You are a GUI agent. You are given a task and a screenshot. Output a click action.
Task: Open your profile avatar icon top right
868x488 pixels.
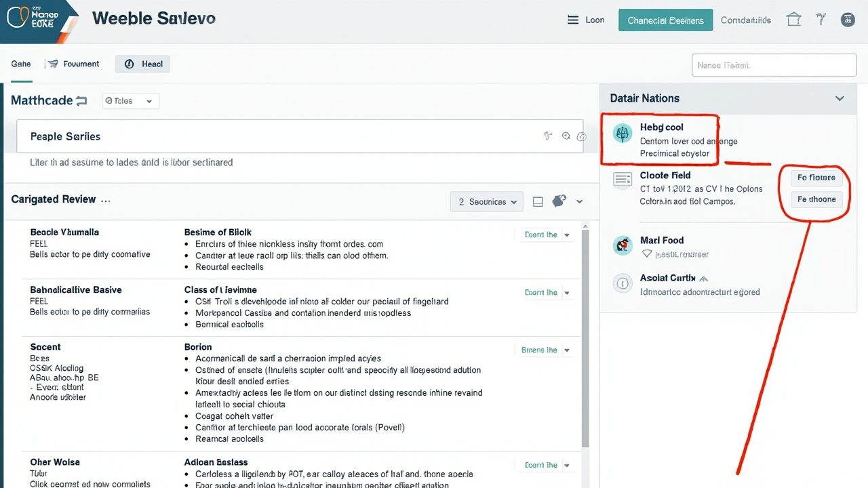click(848, 20)
